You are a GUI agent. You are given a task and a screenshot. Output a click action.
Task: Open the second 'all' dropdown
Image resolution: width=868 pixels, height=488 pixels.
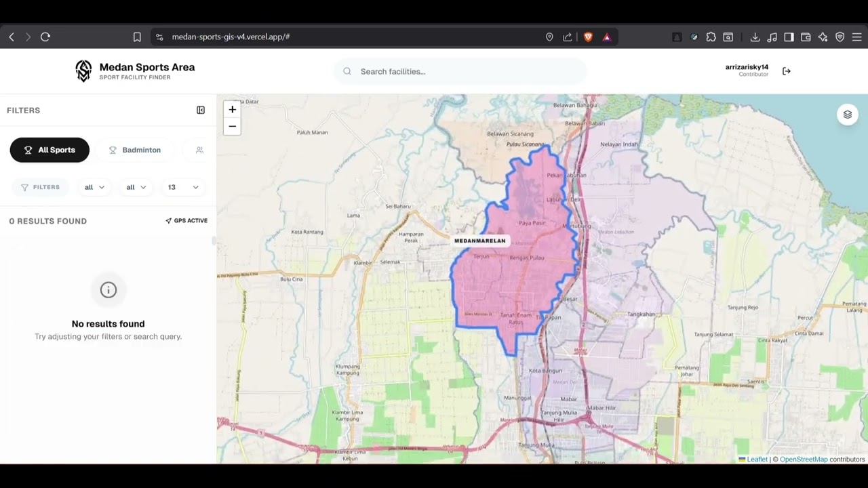[136, 187]
